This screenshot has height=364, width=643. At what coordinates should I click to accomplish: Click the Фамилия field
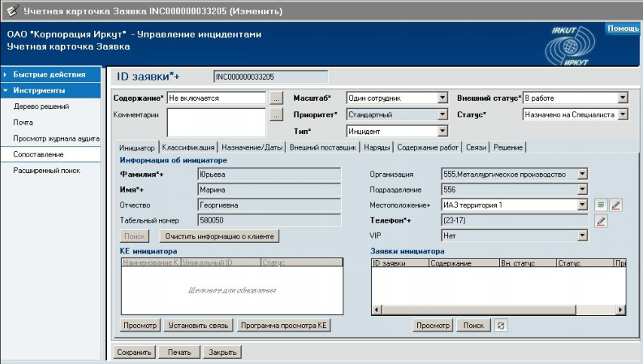(269, 174)
